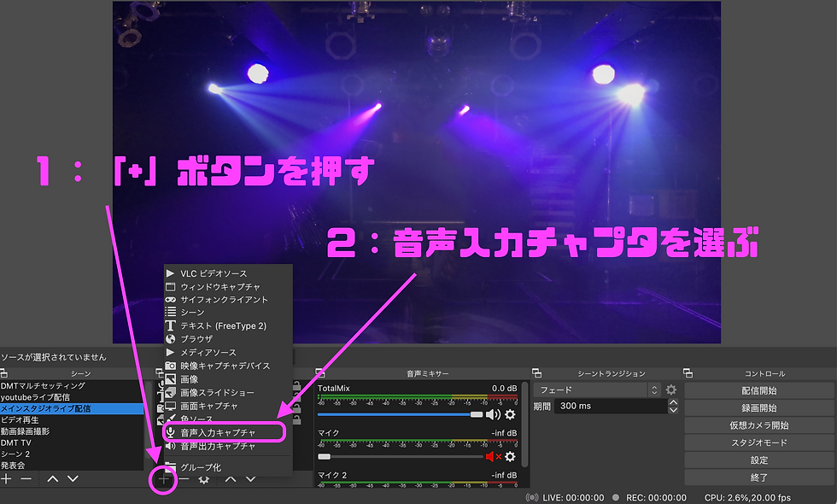837x504 pixels.
Task: Open マイク audio settings gear
Action: [x=511, y=456]
